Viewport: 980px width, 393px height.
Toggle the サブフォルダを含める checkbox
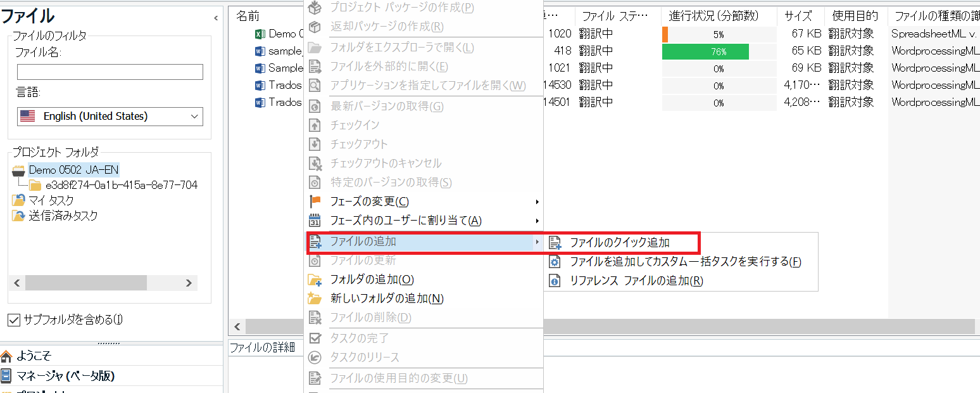coord(14,320)
